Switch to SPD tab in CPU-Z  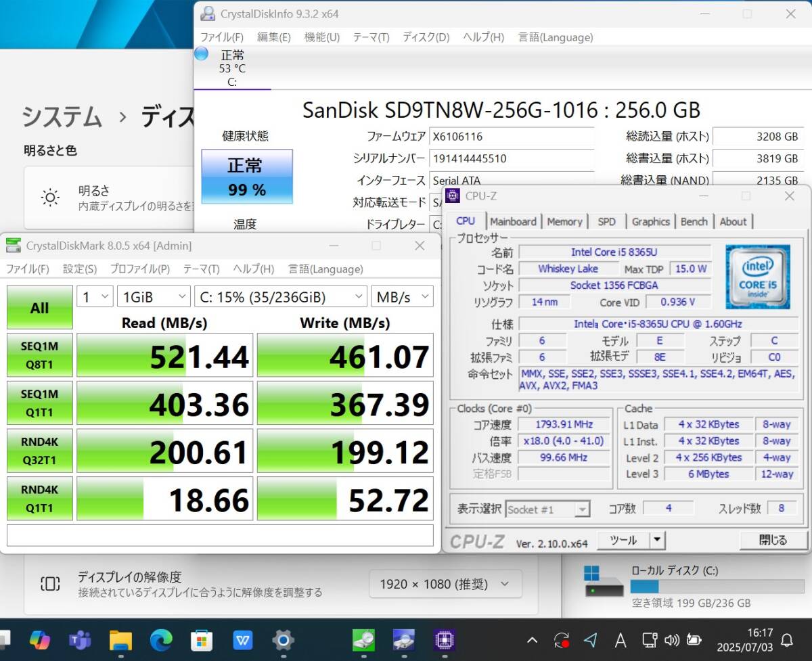[606, 221]
